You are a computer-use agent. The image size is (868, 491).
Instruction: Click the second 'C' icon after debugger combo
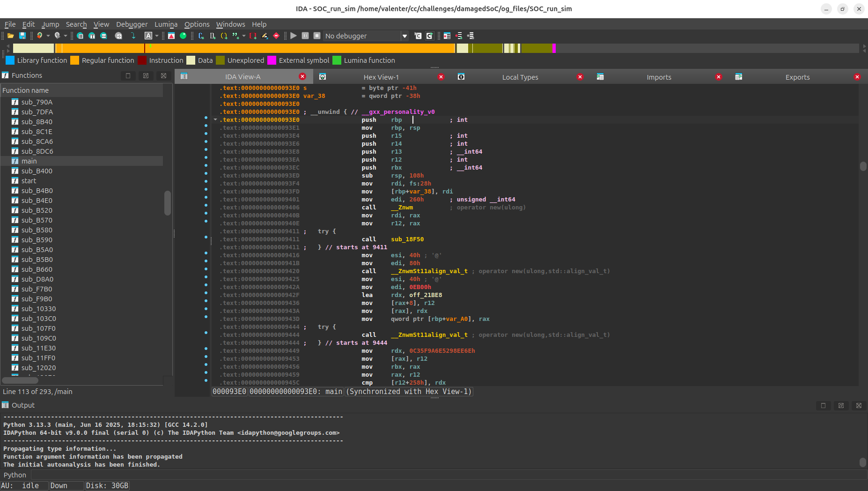click(429, 36)
